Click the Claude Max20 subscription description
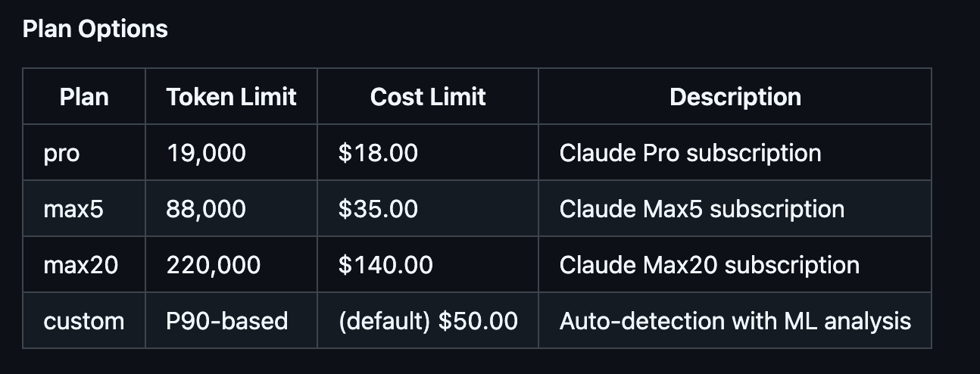The height and width of the screenshot is (374, 980). coord(710,265)
